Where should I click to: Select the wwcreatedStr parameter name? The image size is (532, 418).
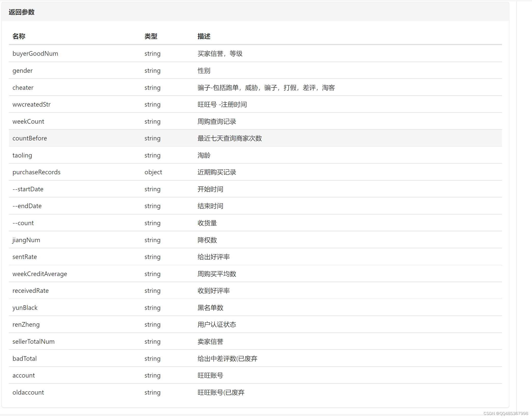pos(32,104)
